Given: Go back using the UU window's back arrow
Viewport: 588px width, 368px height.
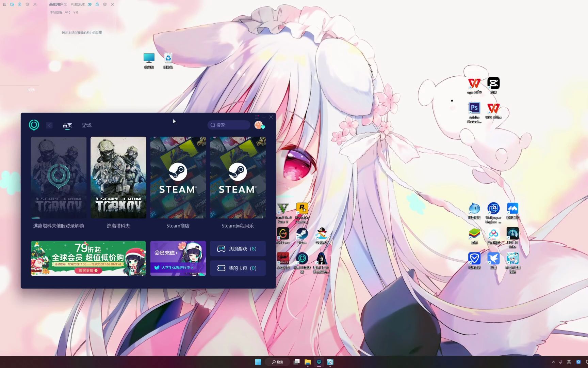Looking at the screenshot, I should click(x=49, y=125).
